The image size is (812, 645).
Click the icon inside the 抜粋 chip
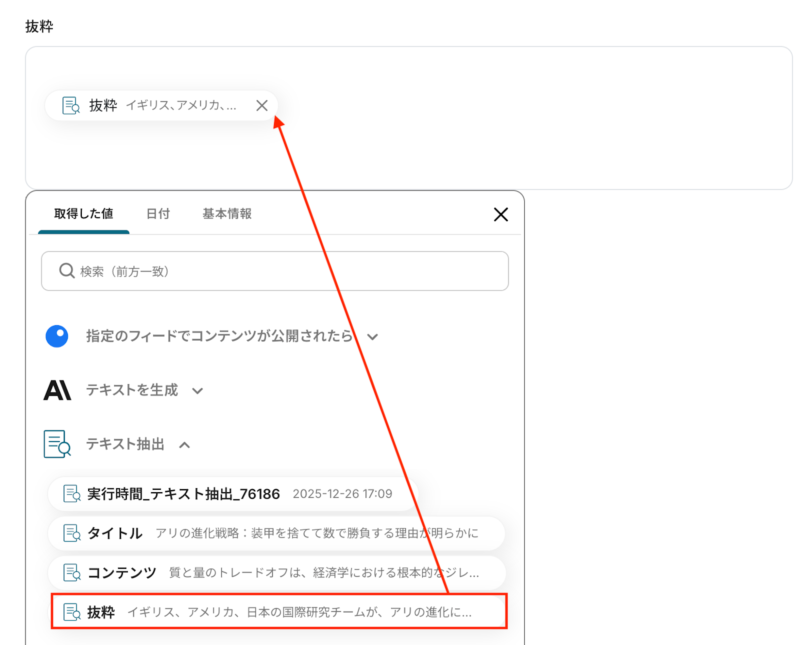(71, 106)
